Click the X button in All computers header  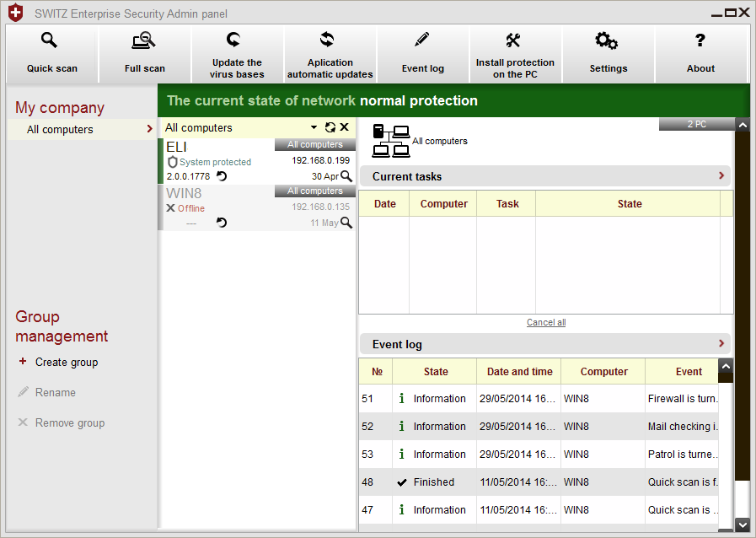[344, 127]
